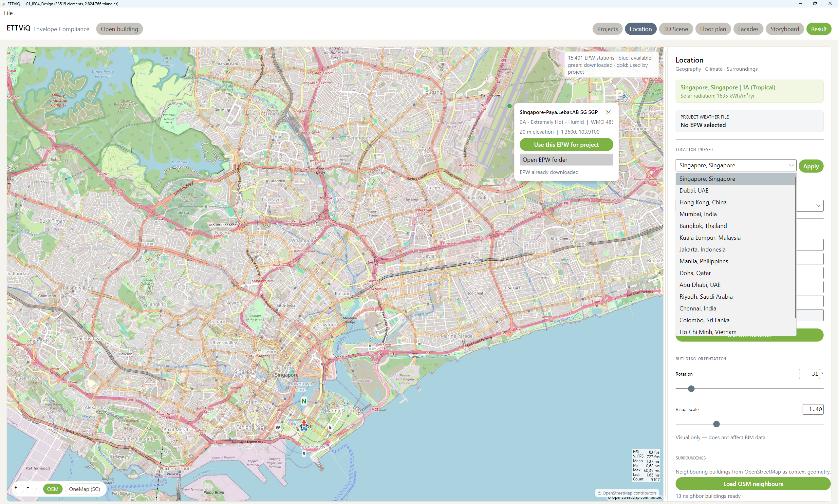Click the FPS performance stats overlay
838x504 pixels.
click(x=646, y=465)
